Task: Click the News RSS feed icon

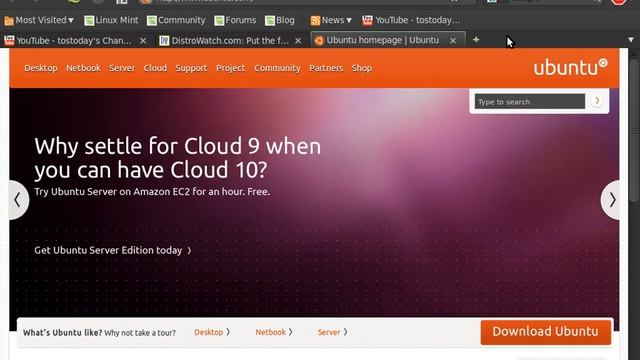Action: point(315,20)
